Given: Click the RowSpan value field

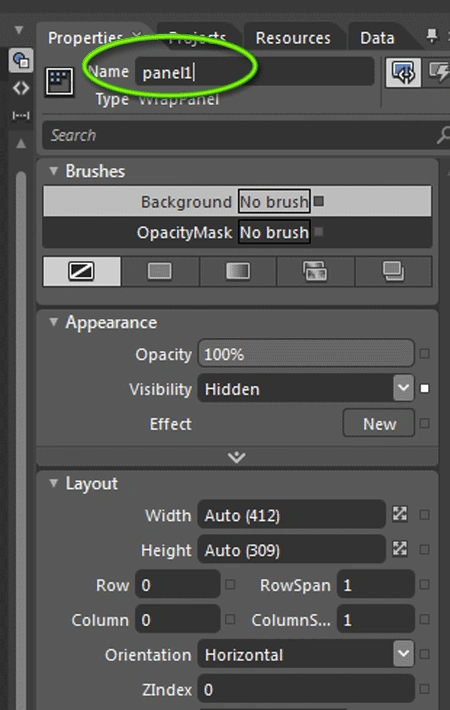Looking at the screenshot, I should 376,585.
